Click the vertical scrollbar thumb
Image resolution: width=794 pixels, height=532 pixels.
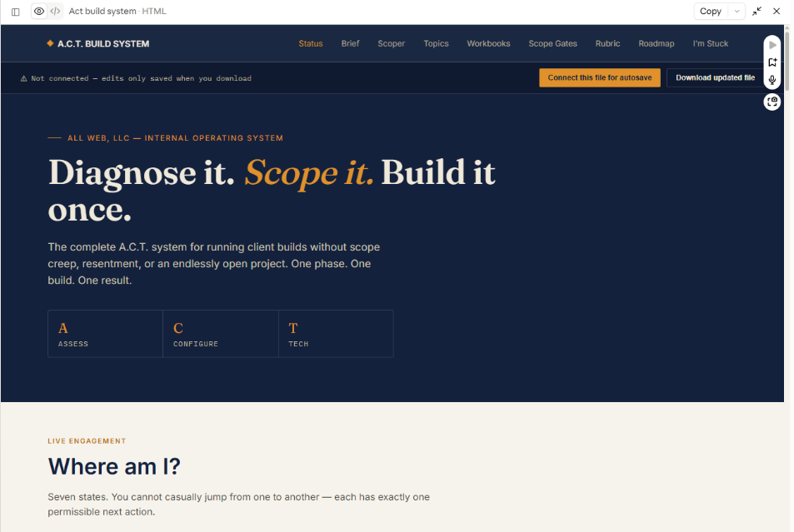tap(787, 60)
